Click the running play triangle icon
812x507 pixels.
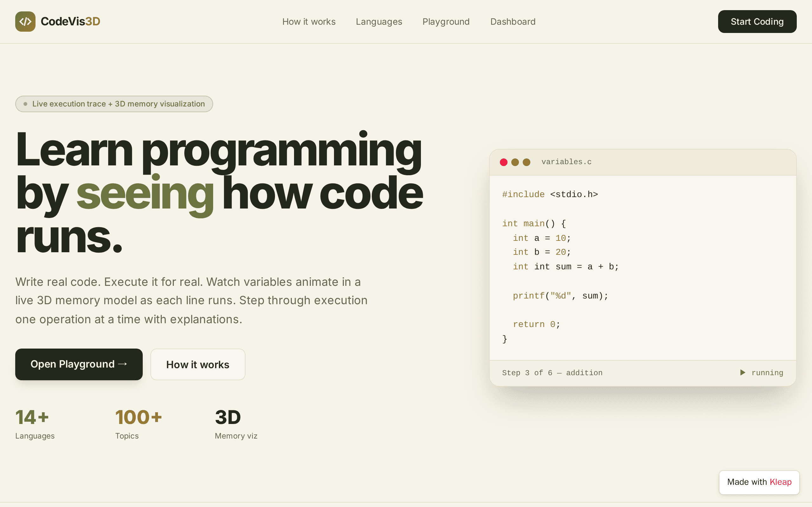coord(743,373)
